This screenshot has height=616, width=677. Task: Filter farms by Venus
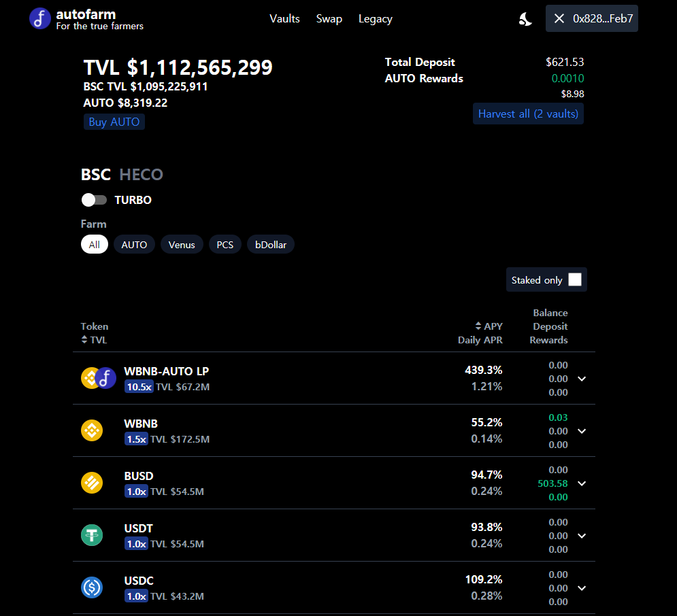point(182,245)
